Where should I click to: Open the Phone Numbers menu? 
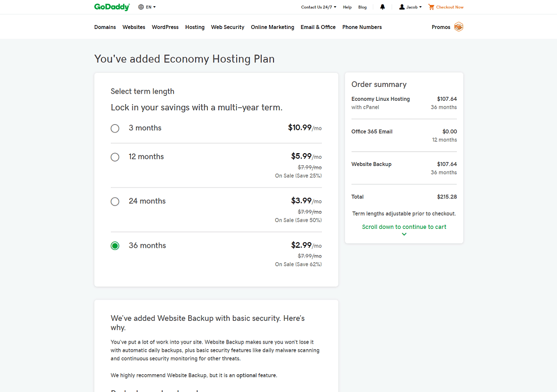coord(362,27)
